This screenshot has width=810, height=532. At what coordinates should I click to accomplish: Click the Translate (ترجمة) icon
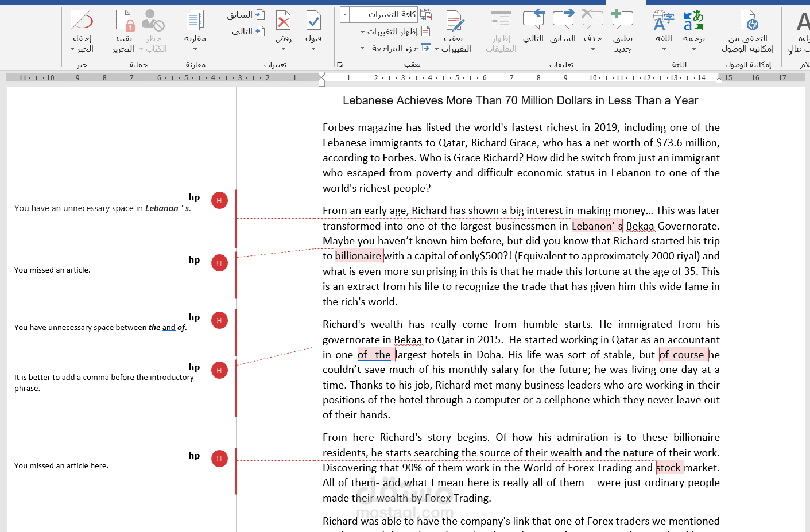click(x=693, y=20)
